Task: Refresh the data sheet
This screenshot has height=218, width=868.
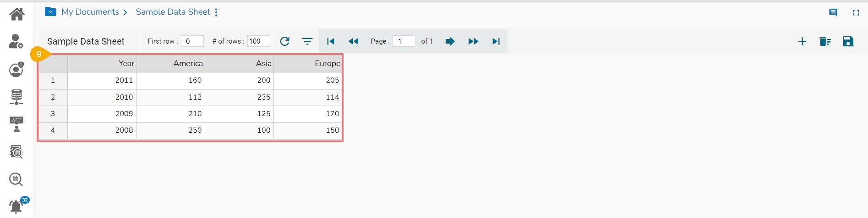Action: pos(284,41)
